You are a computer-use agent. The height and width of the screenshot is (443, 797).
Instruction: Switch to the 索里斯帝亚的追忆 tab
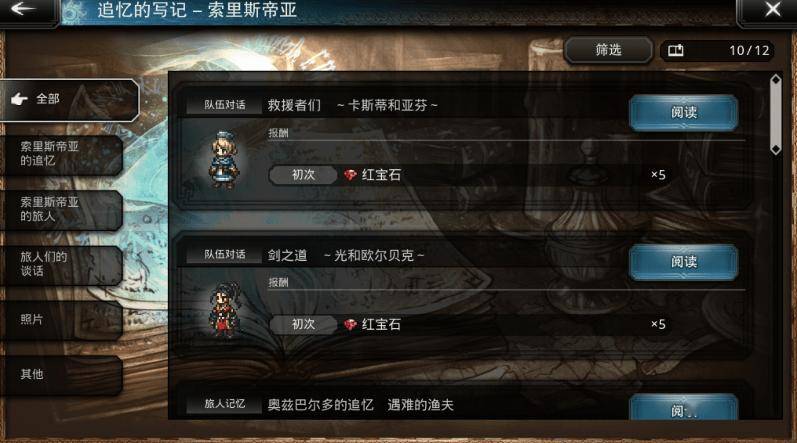[61, 154]
